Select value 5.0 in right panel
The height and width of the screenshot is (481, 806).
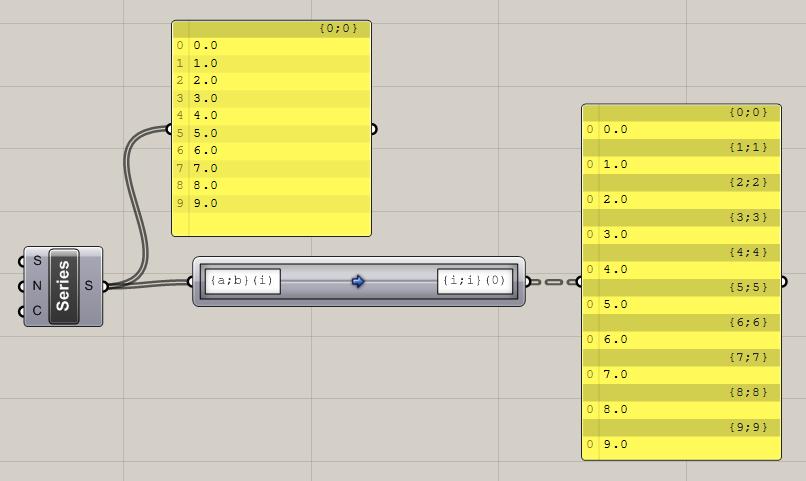point(616,304)
